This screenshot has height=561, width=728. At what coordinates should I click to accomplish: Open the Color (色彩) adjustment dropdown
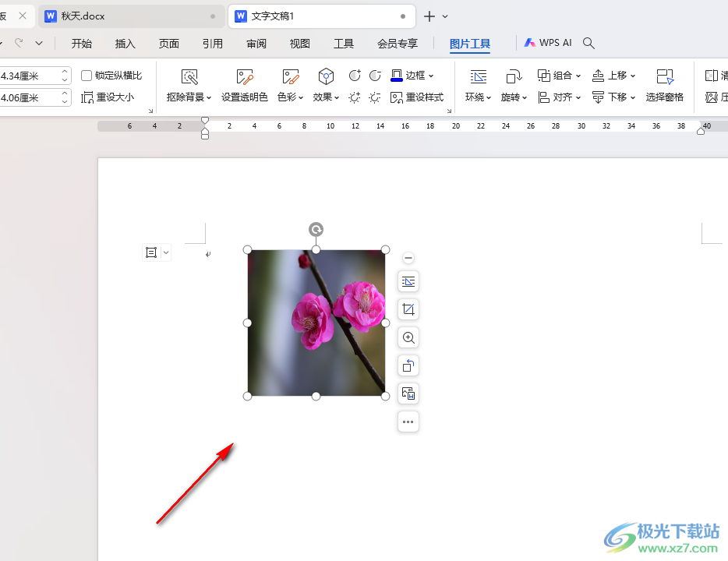290,86
